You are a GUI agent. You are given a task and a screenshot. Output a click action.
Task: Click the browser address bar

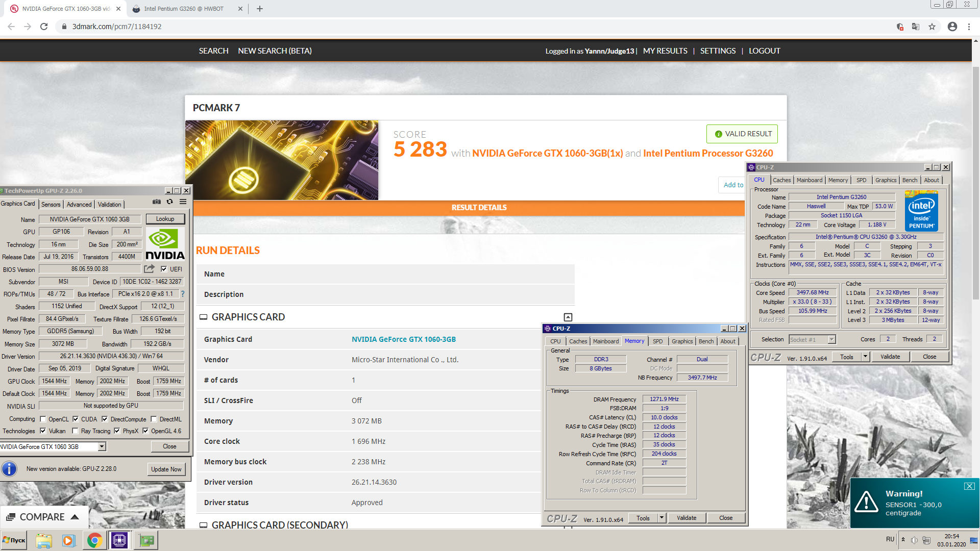click(475, 27)
